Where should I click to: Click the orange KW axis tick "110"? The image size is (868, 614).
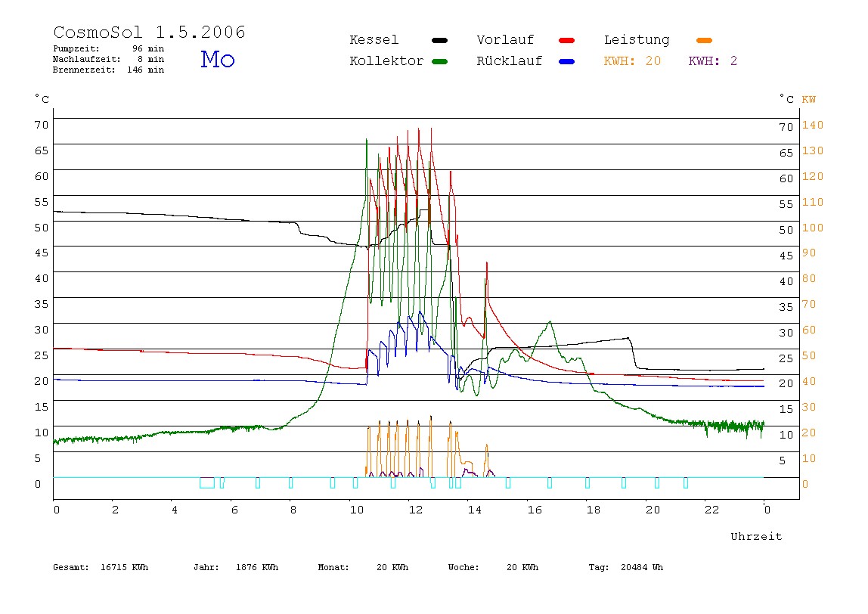(x=813, y=202)
